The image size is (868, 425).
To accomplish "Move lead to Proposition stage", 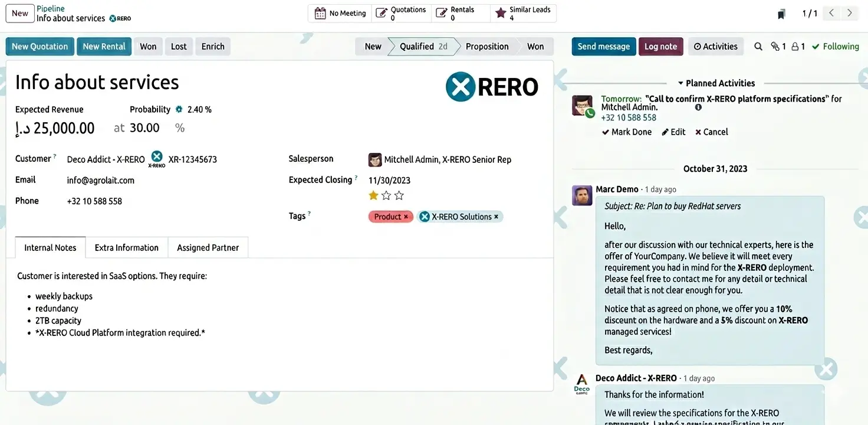I will tap(486, 47).
